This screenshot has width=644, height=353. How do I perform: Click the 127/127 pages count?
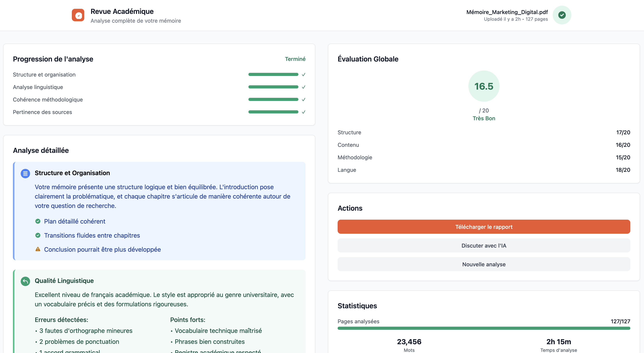pyautogui.click(x=620, y=321)
